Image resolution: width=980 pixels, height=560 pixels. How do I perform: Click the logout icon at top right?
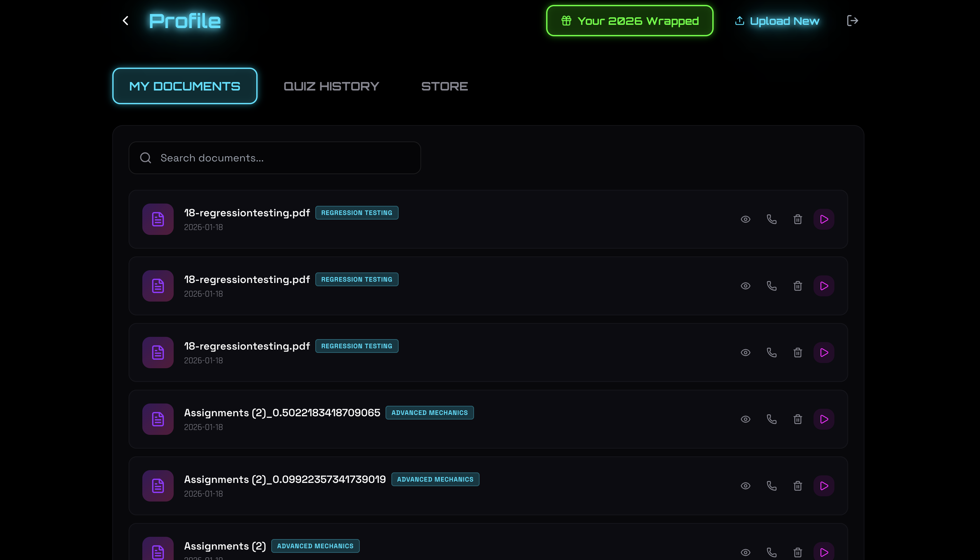pyautogui.click(x=852, y=21)
